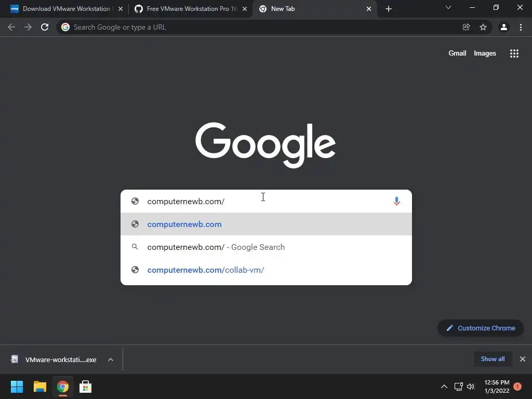Viewport: 532px width, 399px height.
Task: Close the downloads bar
Action: coord(523,359)
